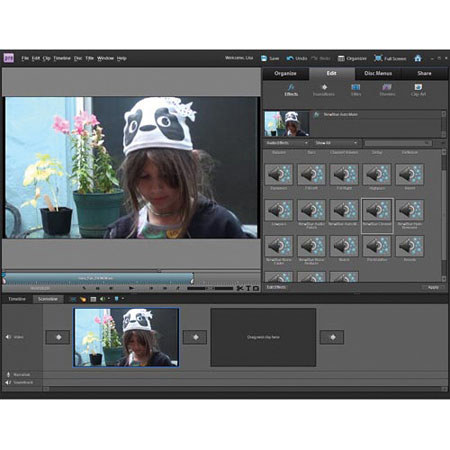Click the Add Text T tool

point(248,288)
